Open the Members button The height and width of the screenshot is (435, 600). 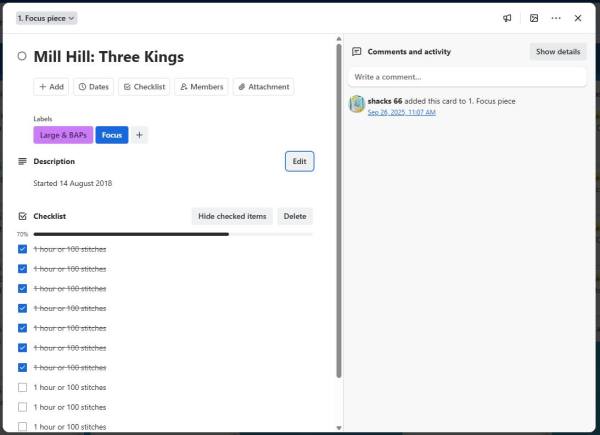201,87
